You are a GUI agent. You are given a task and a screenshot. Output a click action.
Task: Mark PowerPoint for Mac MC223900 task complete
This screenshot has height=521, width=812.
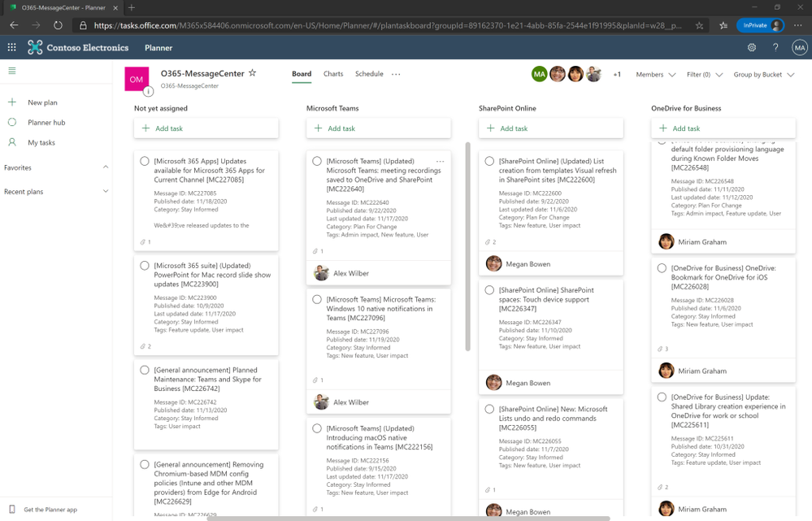pos(145,266)
